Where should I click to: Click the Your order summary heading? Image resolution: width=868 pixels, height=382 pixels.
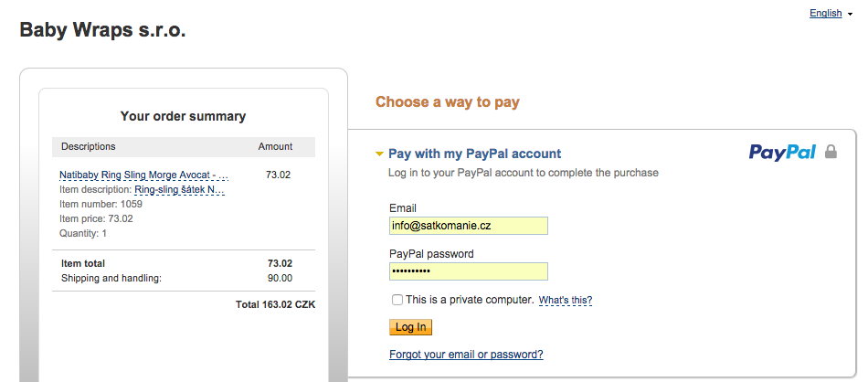pos(183,116)
